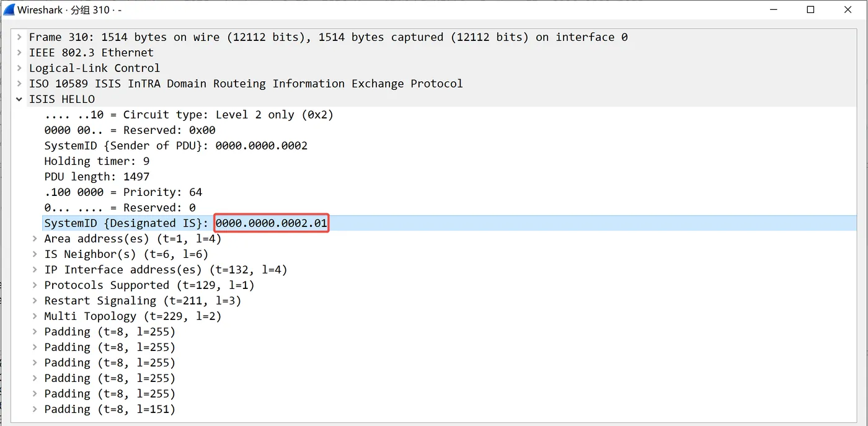The height and width of the screenshot is (426, 868).
Task: Select the Holding timer: 9 row
Action: 97,161
